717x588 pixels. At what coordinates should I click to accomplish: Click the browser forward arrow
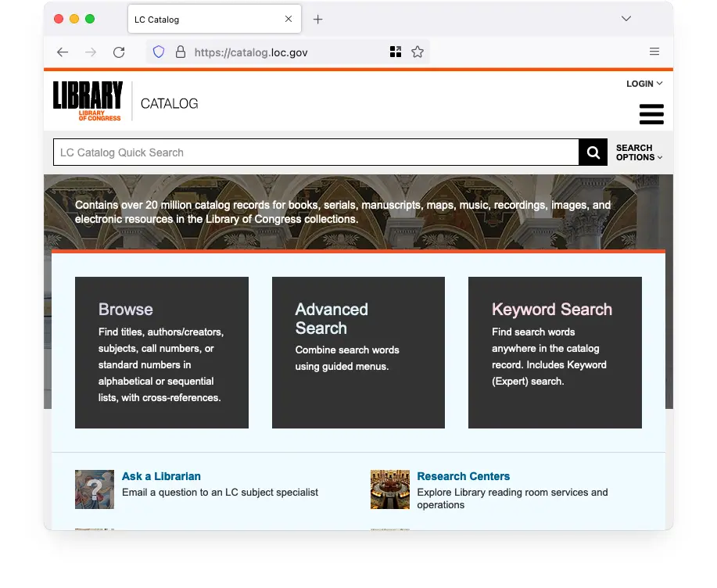[x=91, y=52]
